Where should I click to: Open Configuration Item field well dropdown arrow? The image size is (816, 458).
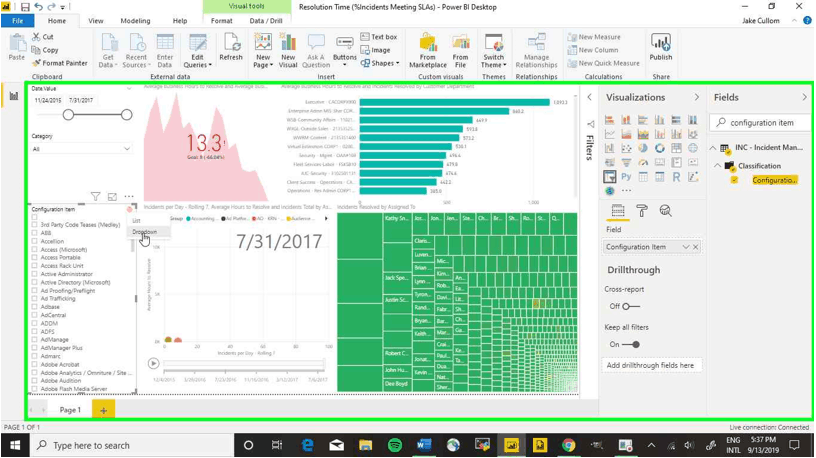click(x=686, y=247)
